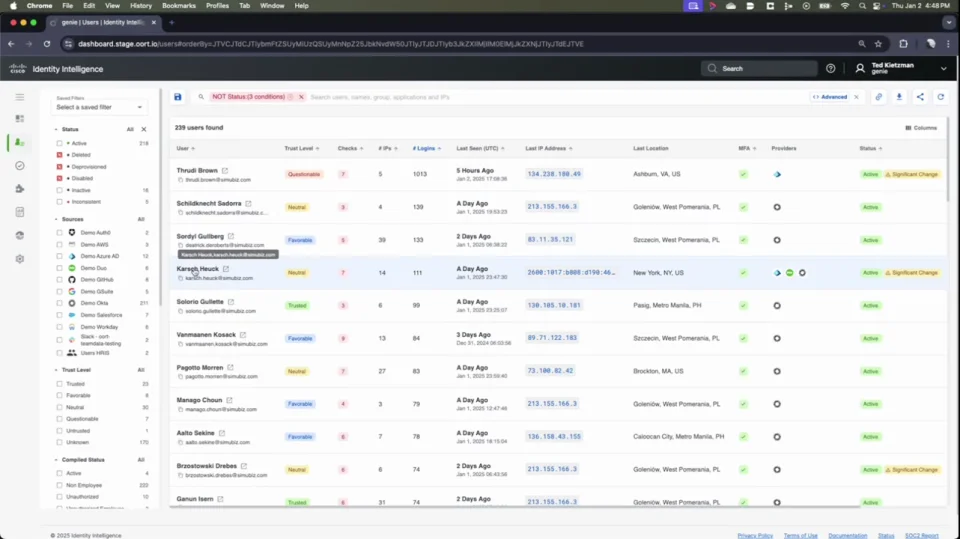
Task: Check the Active status filter checkbox
Action: pos(60,143)
